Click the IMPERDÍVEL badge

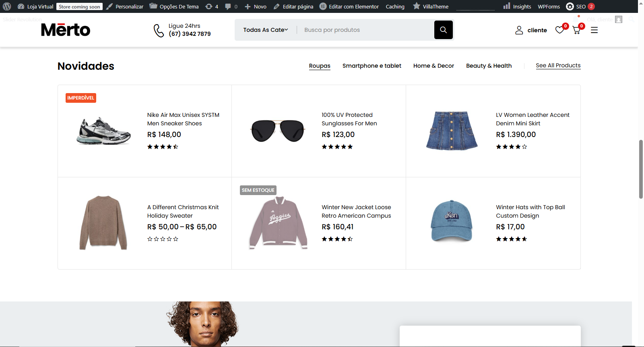[x=81, y=98]
